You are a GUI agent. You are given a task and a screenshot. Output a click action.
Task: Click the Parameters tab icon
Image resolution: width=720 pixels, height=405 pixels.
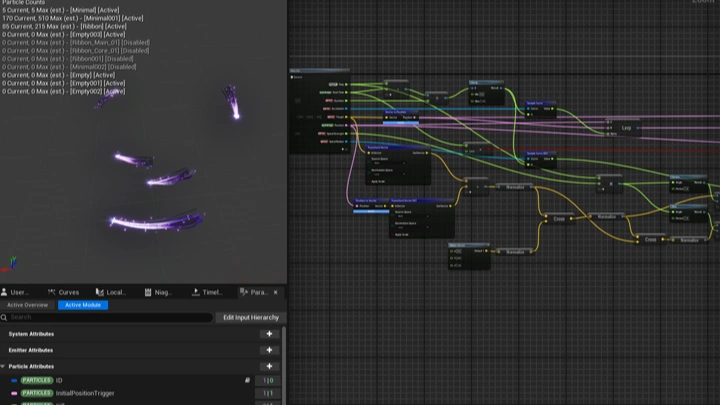[244, 292]
